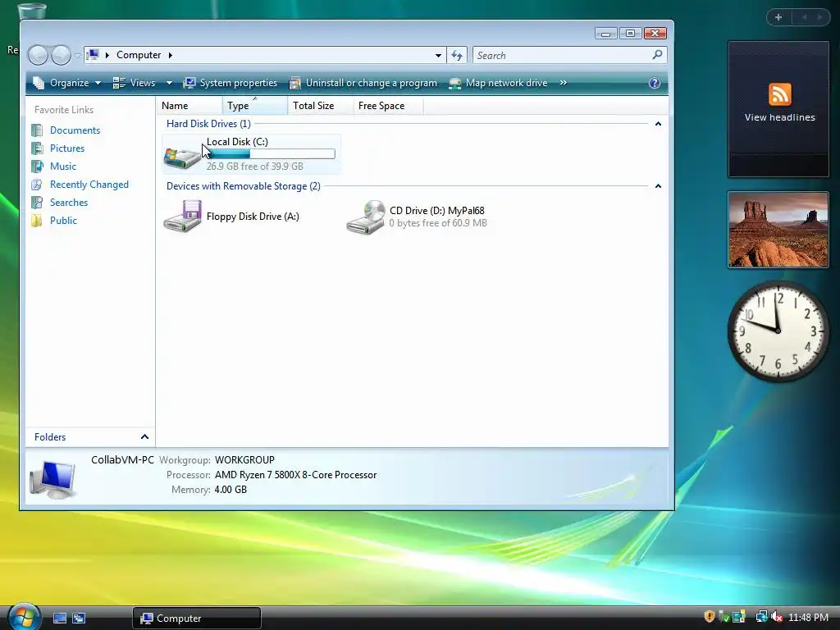Screen dimensions: 840x630
Task: Click the Local Disk (C:) space usage bar
Action: tap(271, 153)
